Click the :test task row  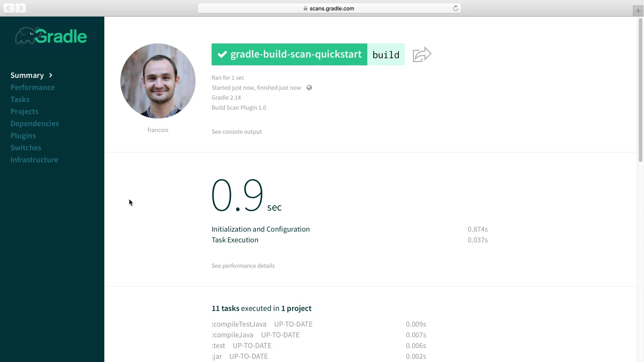pos(319,346)
